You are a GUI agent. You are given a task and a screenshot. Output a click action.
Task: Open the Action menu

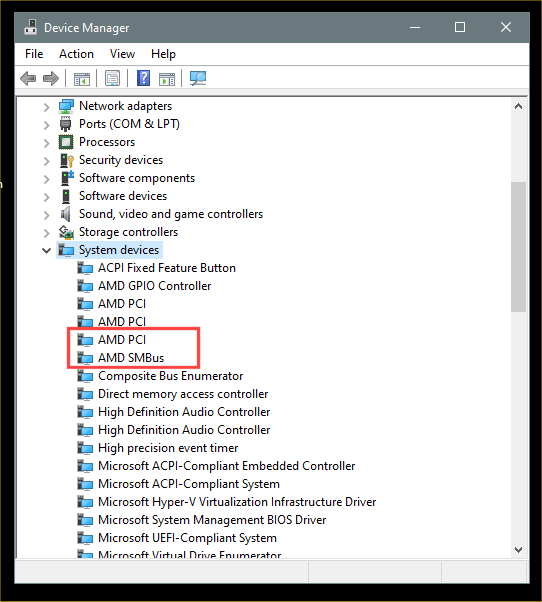[76, 54]
